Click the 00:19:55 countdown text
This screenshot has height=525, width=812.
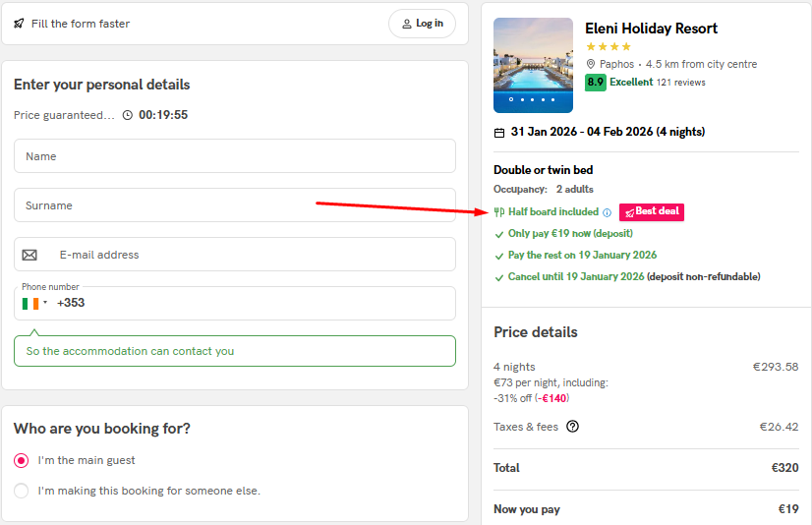click(x=163, y=115)
